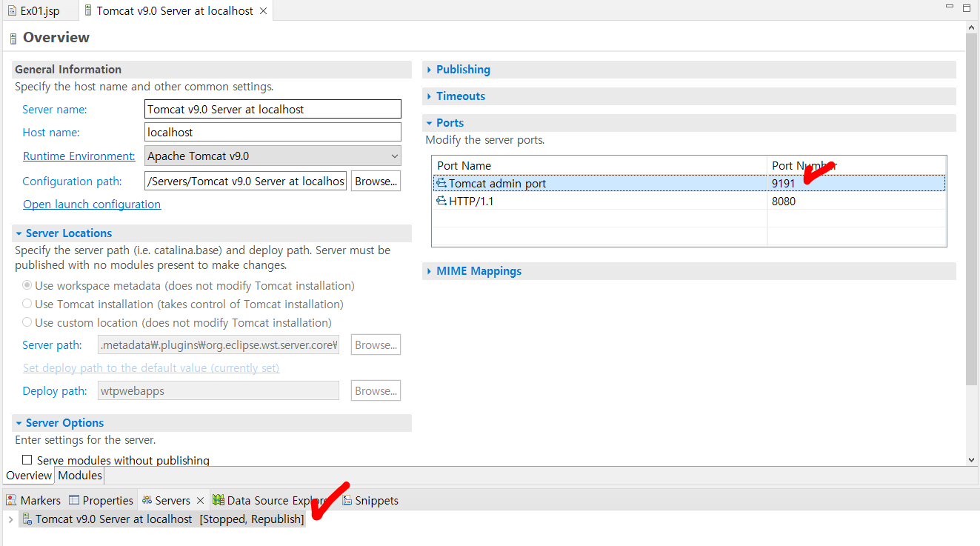The image size is (980, 546).
Task: Expand the Tomcat v9.0 server tree node
Action: tap(10, 519)
